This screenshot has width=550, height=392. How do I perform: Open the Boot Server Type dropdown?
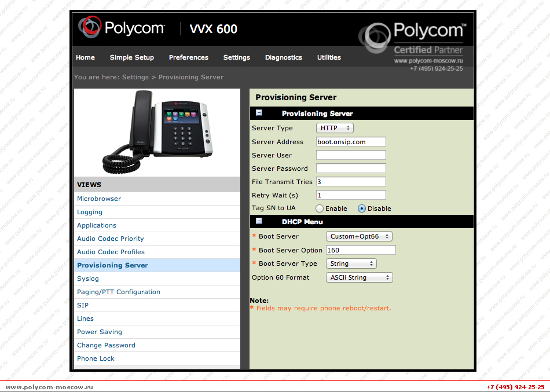(x=351, y=263)
